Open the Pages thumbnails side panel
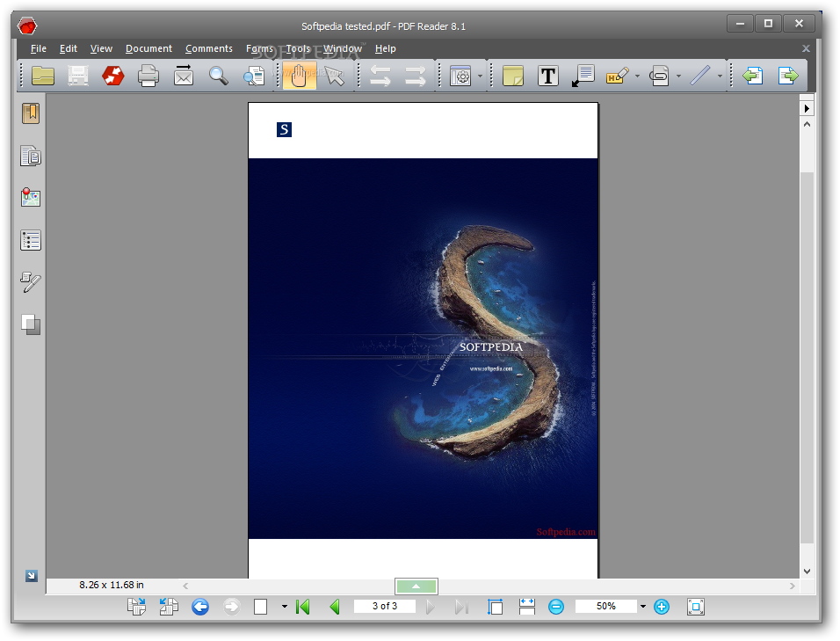840x641 pixels. (31, 156)
